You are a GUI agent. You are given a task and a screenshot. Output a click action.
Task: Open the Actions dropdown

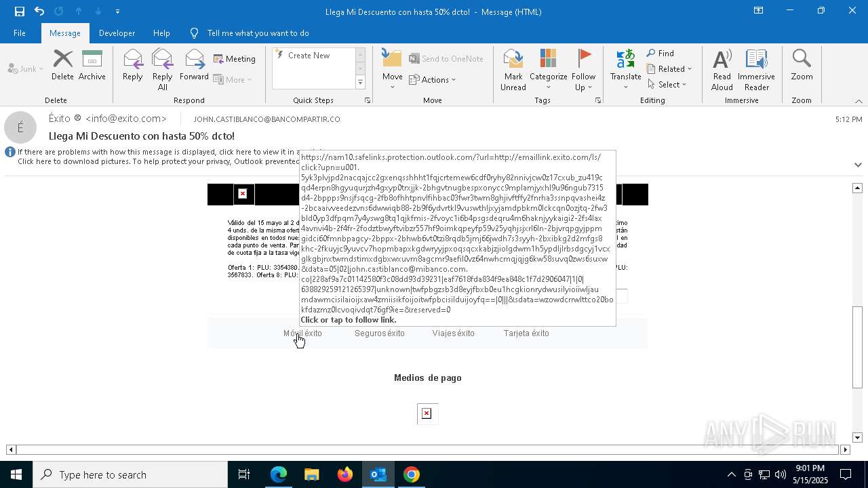coord(433,80)
